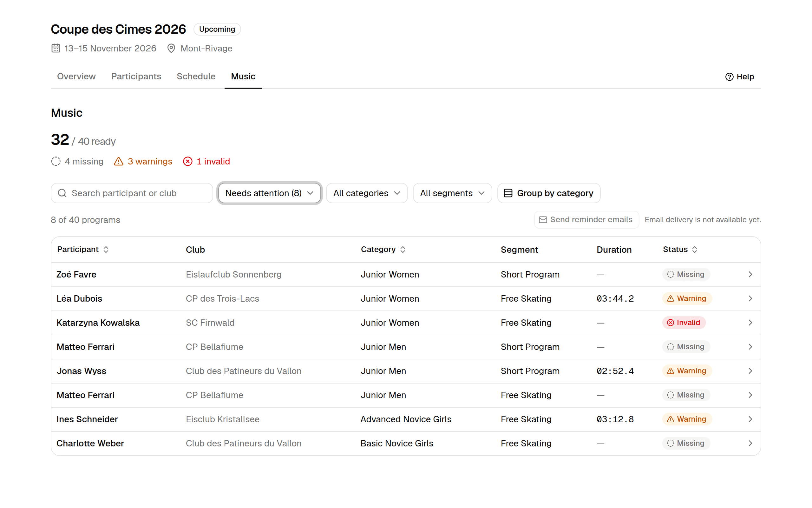Open Ines Schneider row via chevron arrow
The image size is (812, 508).
pos(750,419)
